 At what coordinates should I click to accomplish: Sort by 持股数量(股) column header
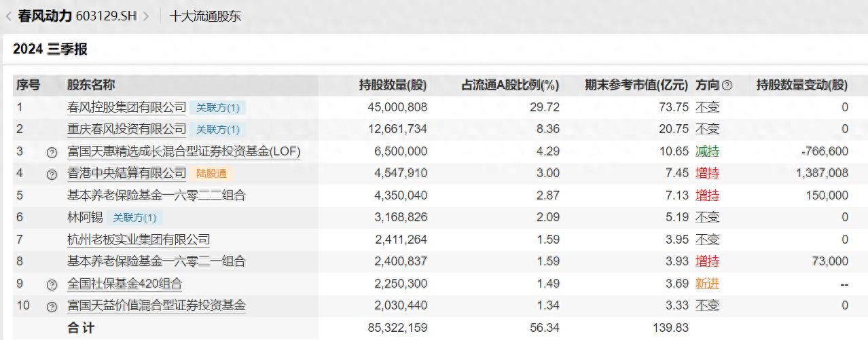(x=393, y=86)
